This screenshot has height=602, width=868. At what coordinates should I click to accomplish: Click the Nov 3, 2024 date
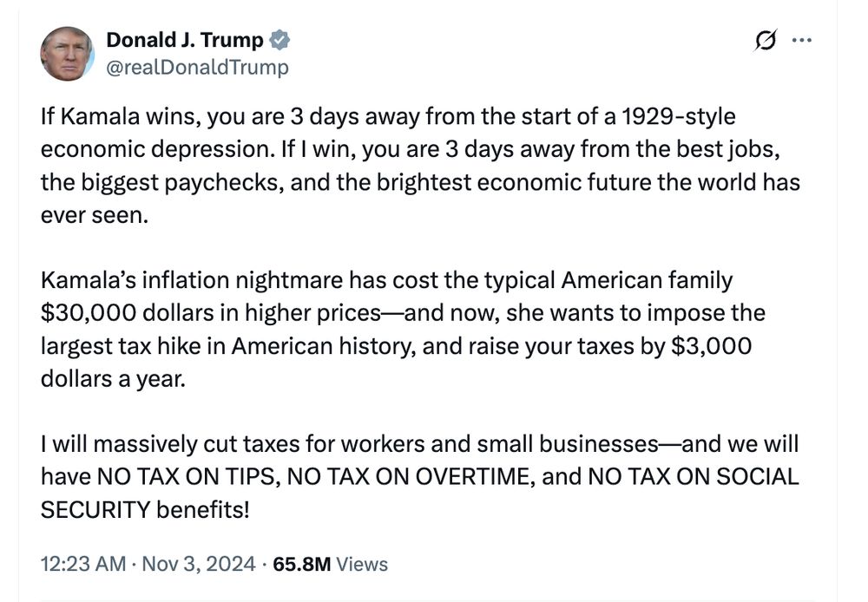tap(199, 564)
